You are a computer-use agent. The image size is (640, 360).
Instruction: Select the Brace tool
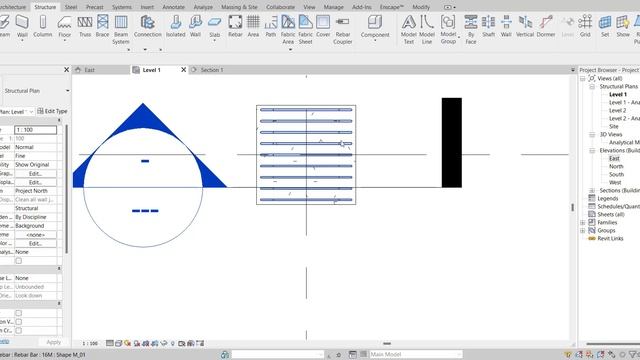102,27
